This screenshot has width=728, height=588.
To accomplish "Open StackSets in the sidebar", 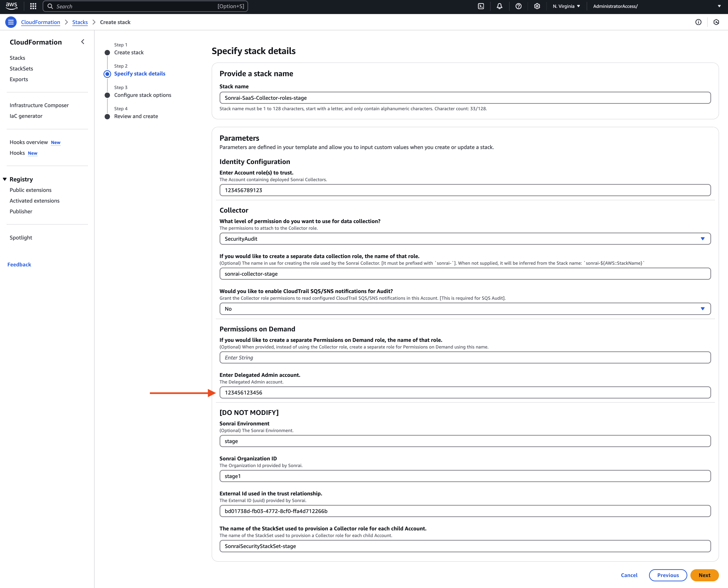I will [x=21, y=68].
